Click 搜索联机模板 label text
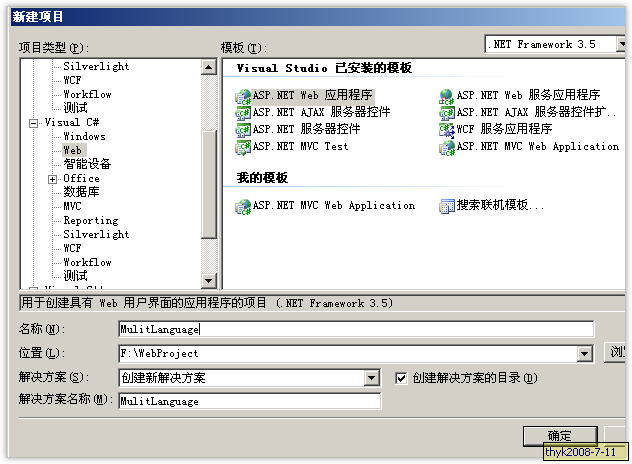This screenshot has width=632, height=464. click(x=500, y=206)
